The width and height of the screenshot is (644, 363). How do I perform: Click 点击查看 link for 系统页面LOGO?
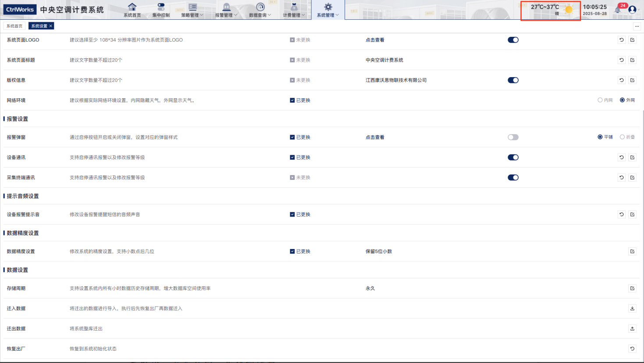pos(375,40)
